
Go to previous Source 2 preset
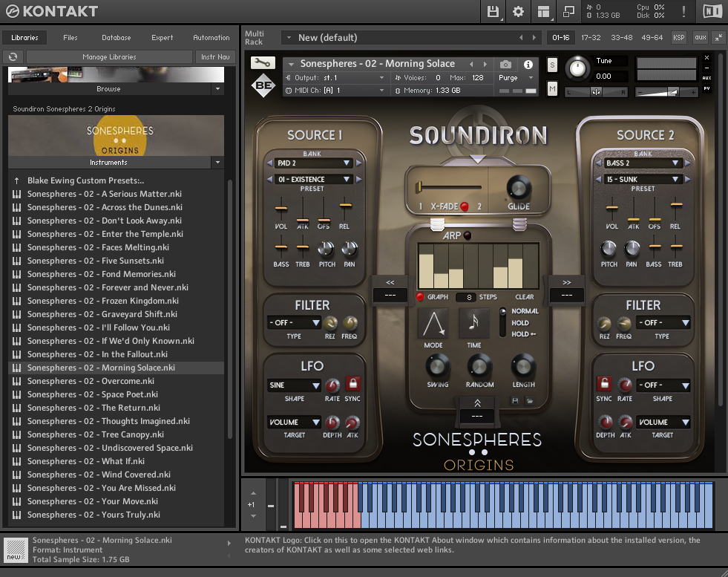coord(598,179)
